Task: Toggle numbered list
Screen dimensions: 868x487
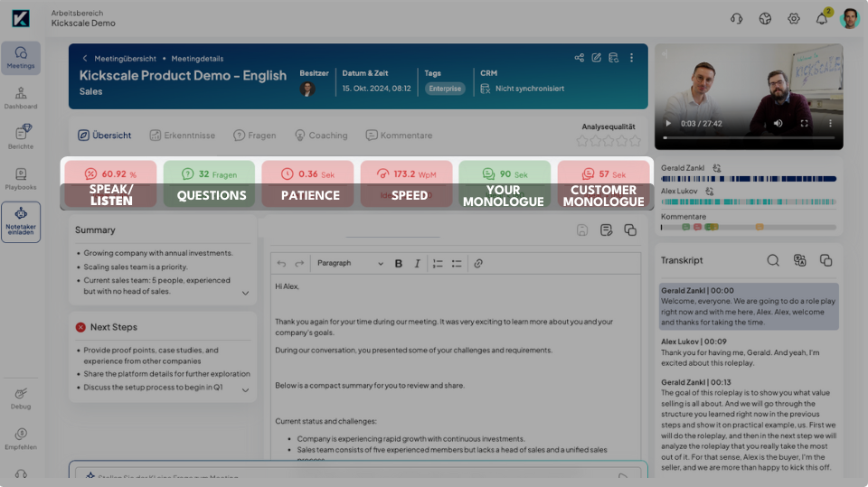Action: (x=438, y=264)
